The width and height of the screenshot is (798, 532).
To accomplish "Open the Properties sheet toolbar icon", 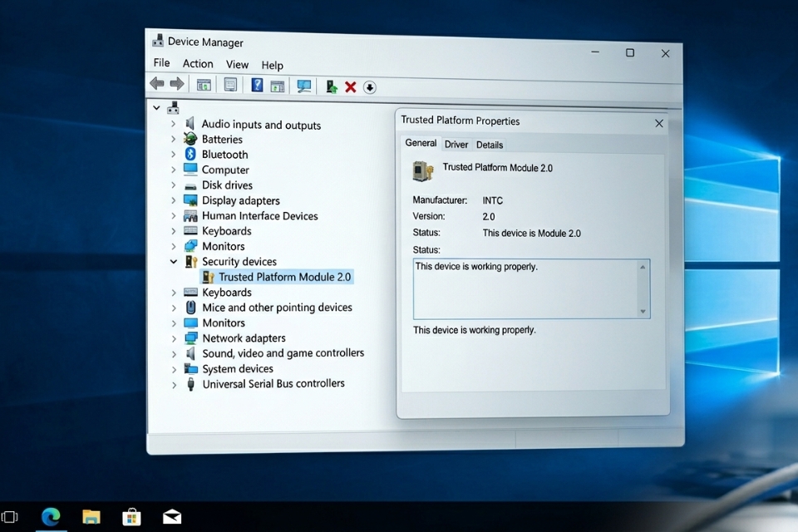I will pyautogui.click(x=230, y=85).
